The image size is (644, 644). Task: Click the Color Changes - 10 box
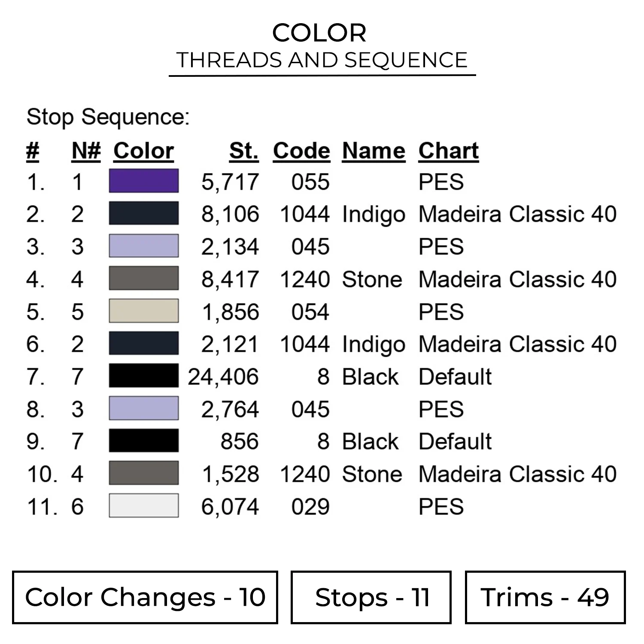click(145, 597)
